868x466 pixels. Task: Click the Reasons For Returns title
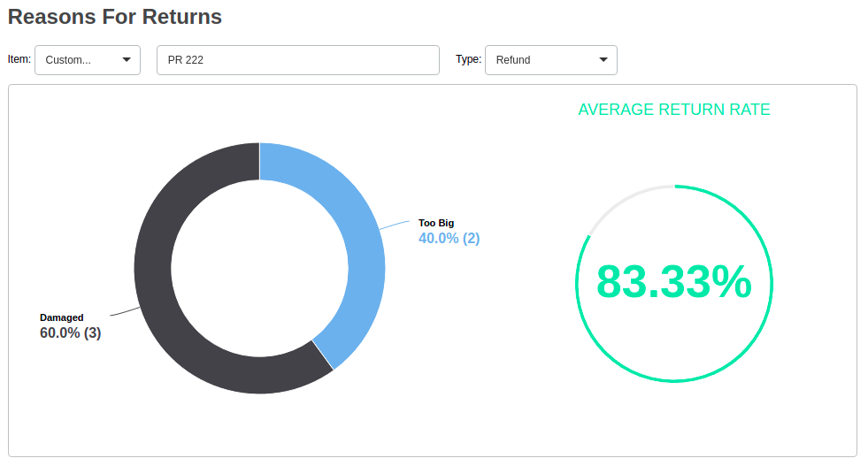tap(115, 17)
